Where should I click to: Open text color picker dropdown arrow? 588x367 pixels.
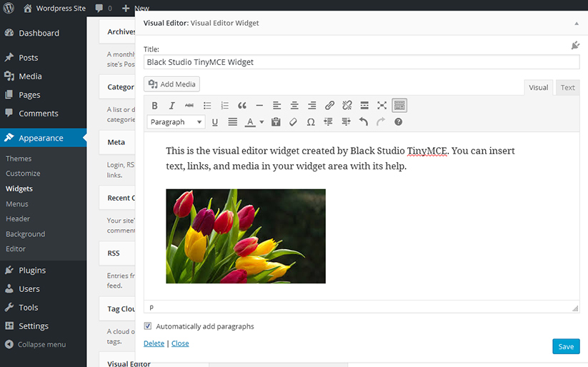point(261,122)
